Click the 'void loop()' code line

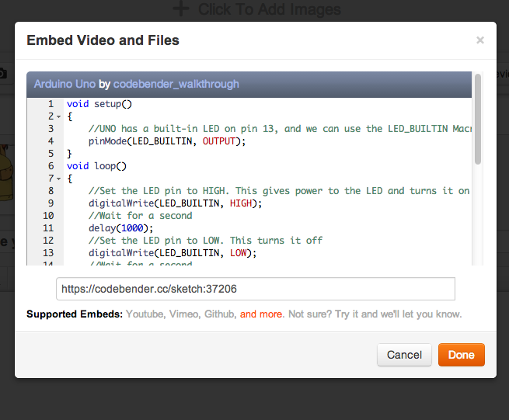point(96,166)
